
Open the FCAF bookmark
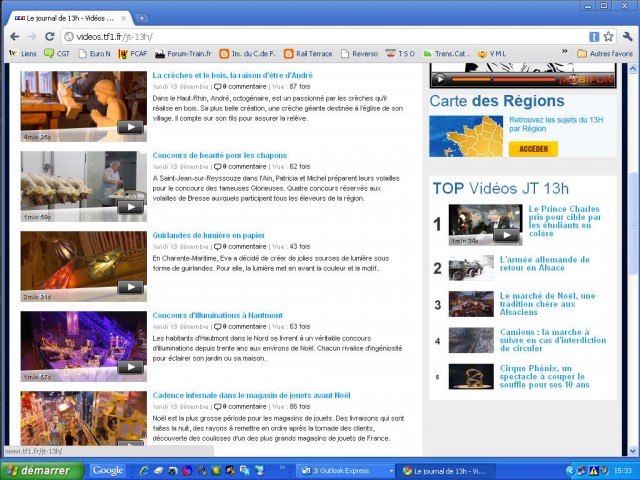tap(133, 53)
